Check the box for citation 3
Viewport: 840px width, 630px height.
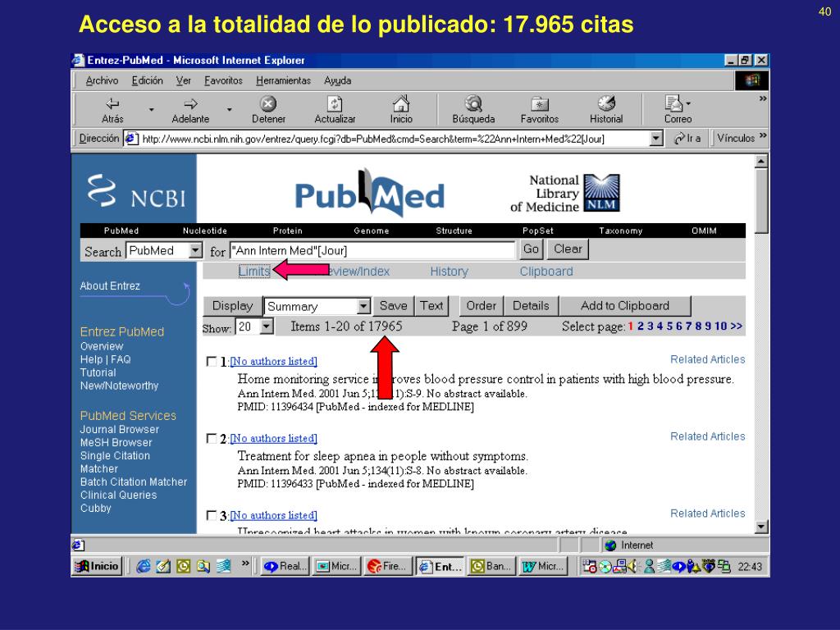click(212, 515)
